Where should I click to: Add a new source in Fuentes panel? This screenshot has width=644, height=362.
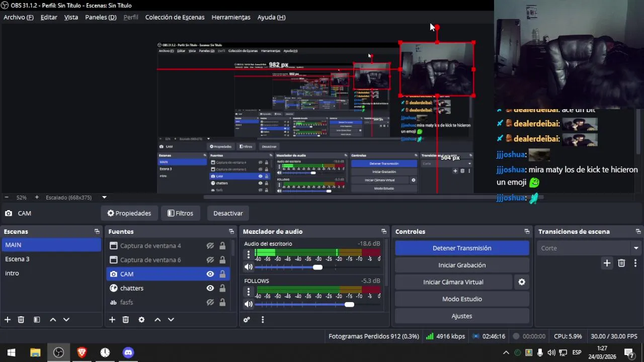[112, 319]
